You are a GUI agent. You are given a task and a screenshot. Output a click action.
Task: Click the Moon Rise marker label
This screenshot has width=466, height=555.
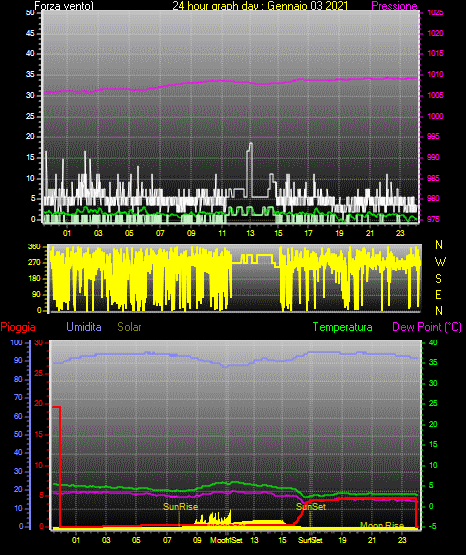382,525
